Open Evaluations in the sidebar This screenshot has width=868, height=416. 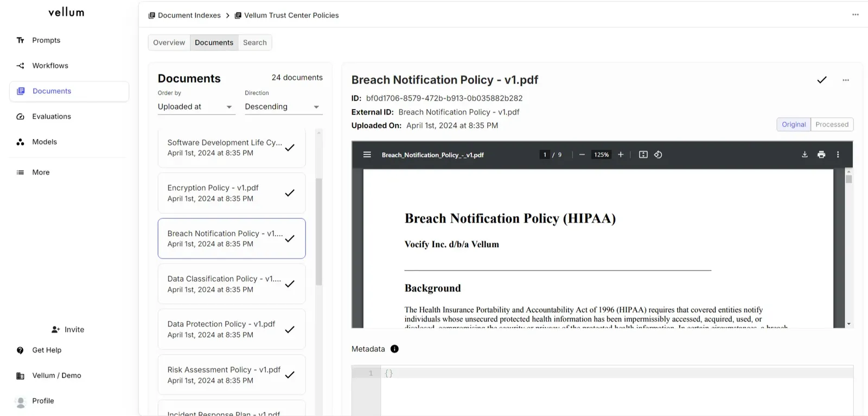69,116
